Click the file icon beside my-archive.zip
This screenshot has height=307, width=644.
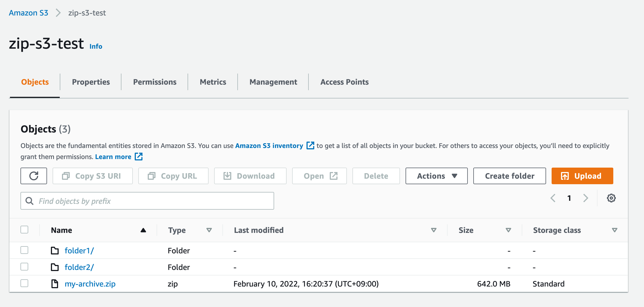(x=54, y=283)
